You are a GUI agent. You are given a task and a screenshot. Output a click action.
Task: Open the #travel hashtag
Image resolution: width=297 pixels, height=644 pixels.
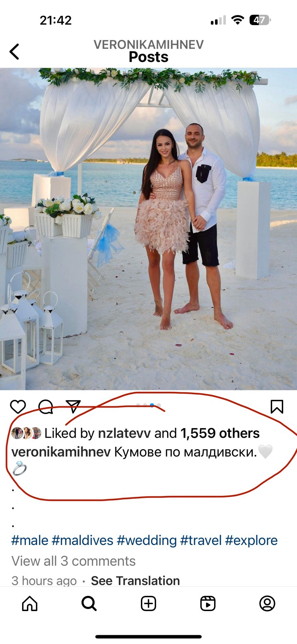201,541
